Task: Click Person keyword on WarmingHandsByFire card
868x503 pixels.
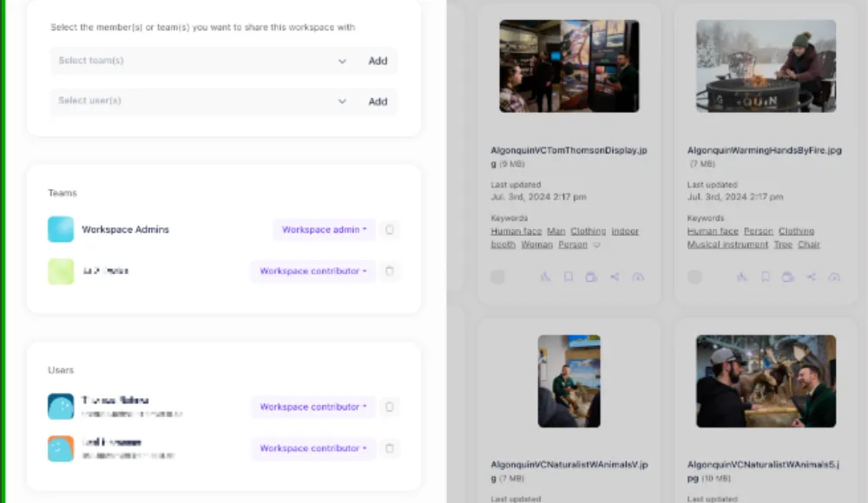Action: pos(758,231)
